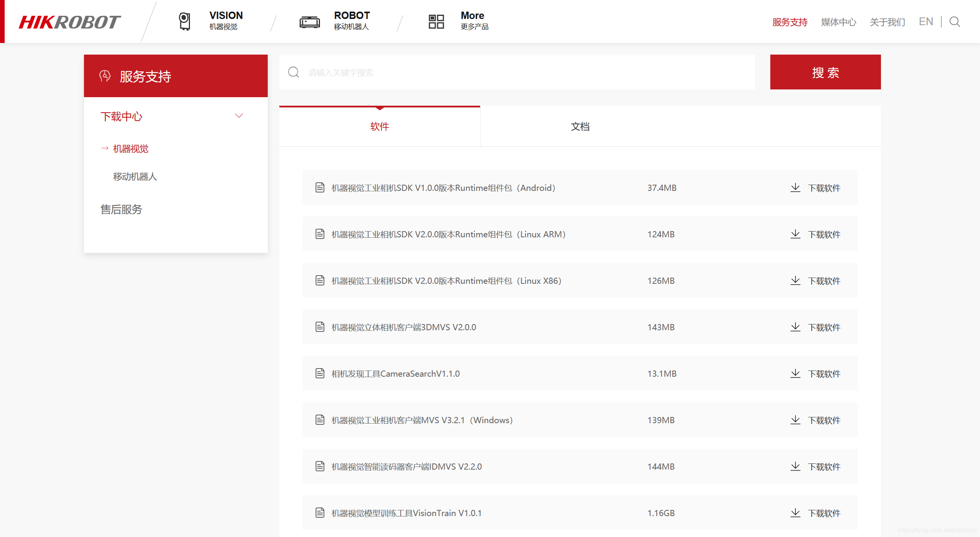The height and width of the screenshot is (537, 980).
Task: Click 下载软件 for MVS V3.2.1 Windows
Action: click(x=824, y=420)
